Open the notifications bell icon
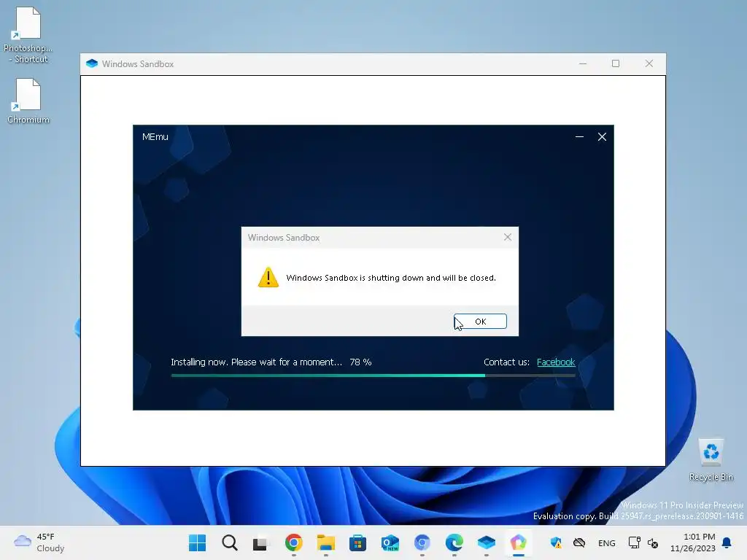The image size is (747, 560). point(727,542)
